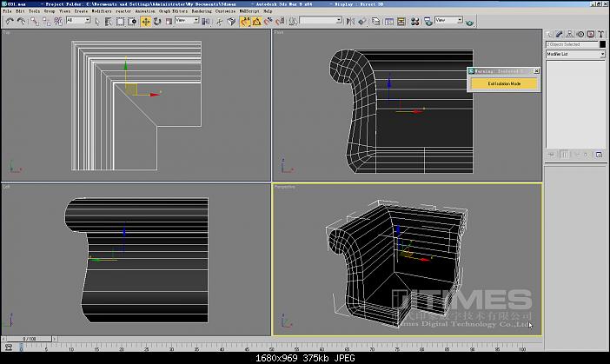Open the selection filter 'All' dropdown
610x364 pixels.
pos(78,20)
